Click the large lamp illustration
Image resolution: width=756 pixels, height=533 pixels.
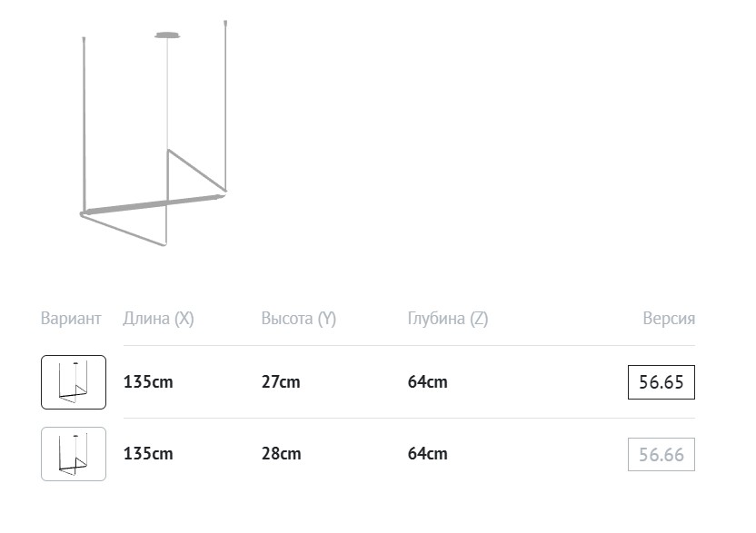coord(154,133)
